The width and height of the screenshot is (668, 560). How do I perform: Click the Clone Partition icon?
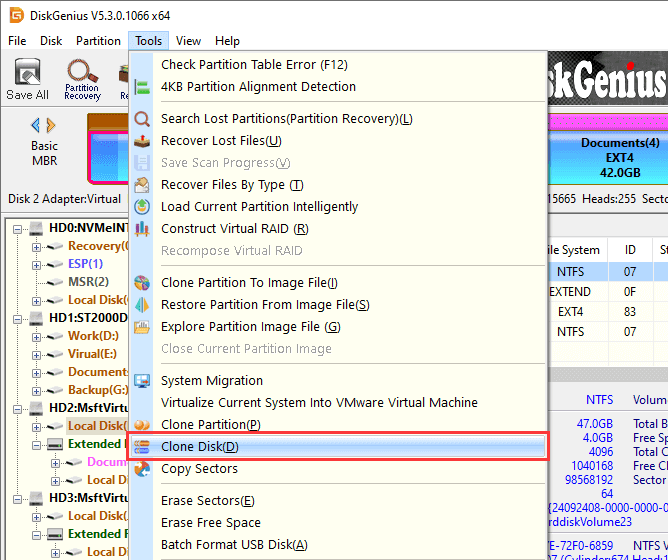coord(142,425)
